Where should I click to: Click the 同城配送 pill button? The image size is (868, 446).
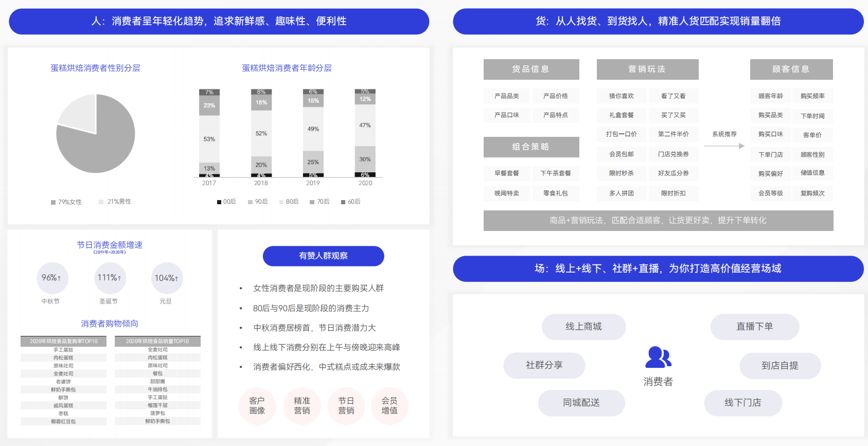click(x=581, y=403)
